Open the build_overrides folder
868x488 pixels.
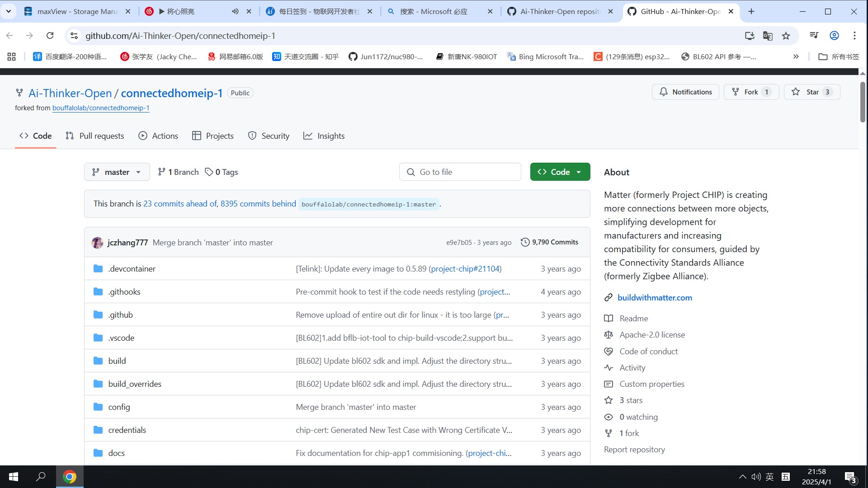(135, 384)
